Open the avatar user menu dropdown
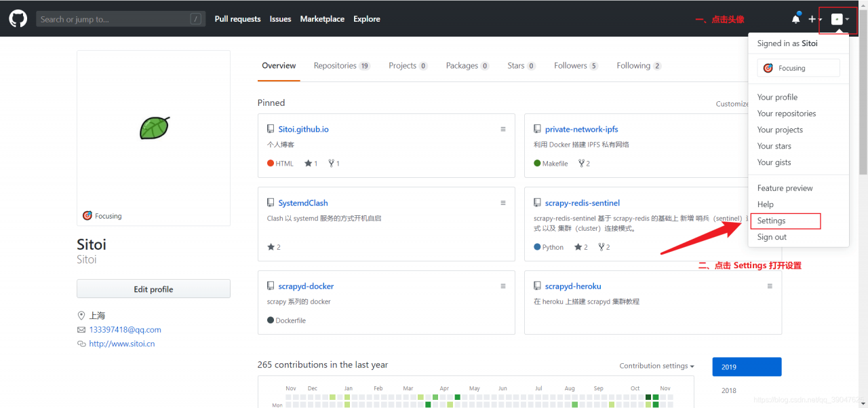The height and width of the screenshot is (408, 868). click(x=841, y=19)
